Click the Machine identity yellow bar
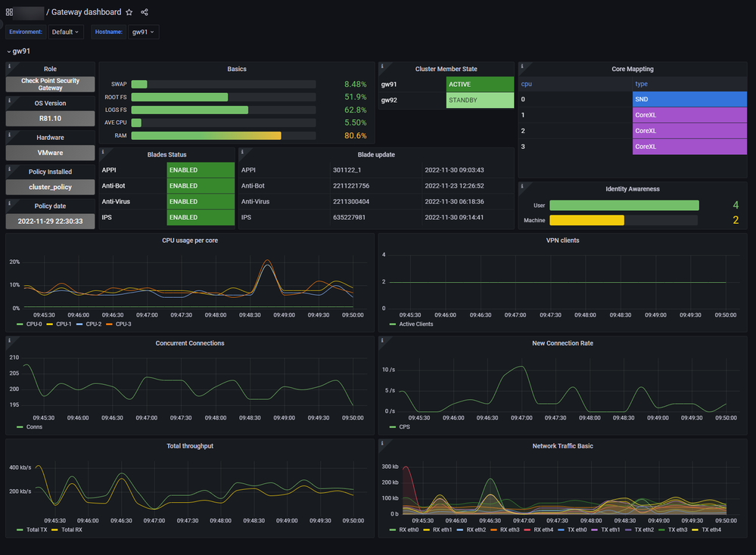This screenshot has width=756, height=555. [x=586, y=220]
